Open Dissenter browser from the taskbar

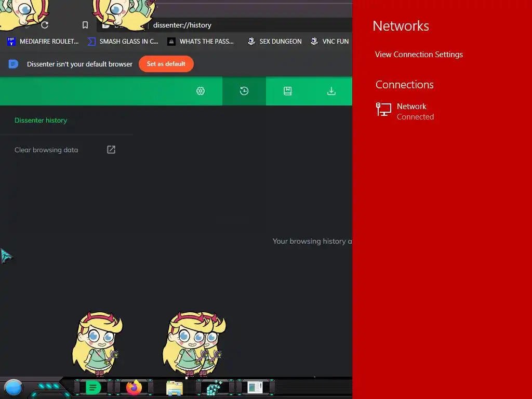click(93, 388)
